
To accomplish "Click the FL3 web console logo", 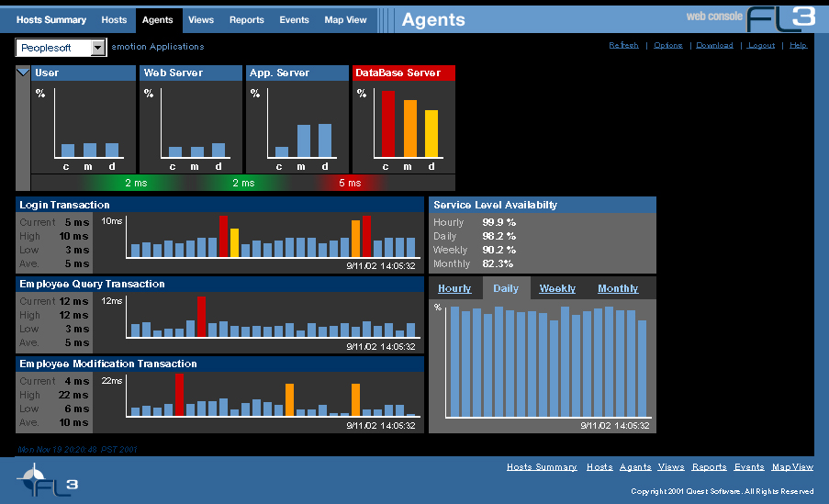I will pos(751,19).
